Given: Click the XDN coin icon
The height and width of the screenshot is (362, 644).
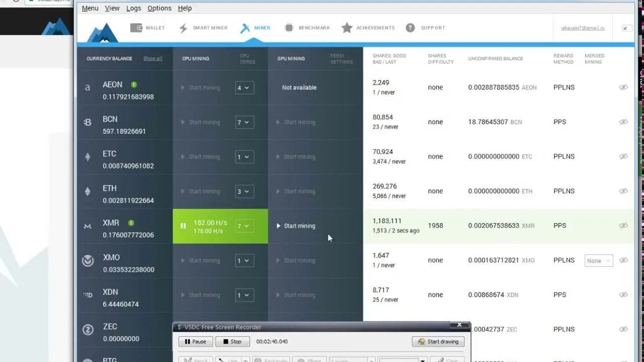Looking at the screenshot, I should click(x=88, y=295).
